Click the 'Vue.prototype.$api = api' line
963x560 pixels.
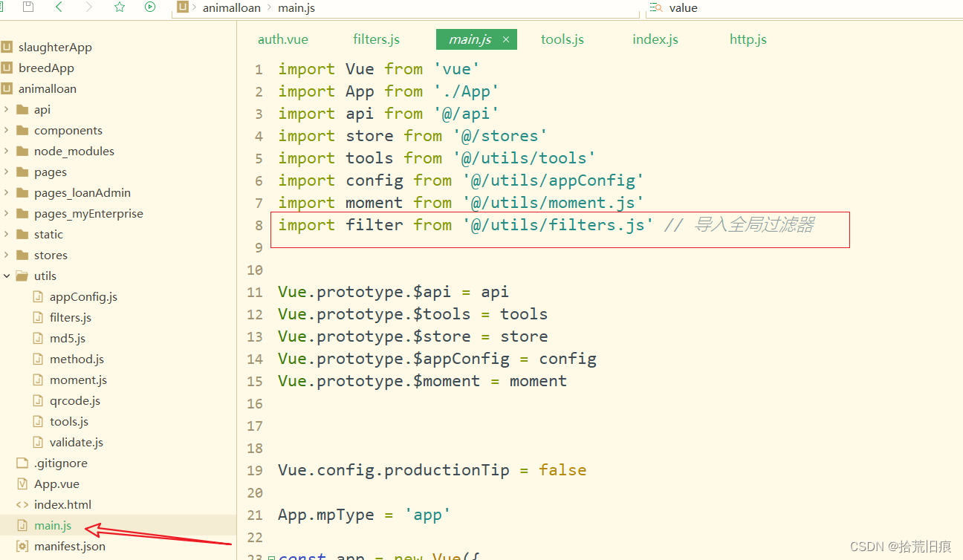tap(393, 292)
